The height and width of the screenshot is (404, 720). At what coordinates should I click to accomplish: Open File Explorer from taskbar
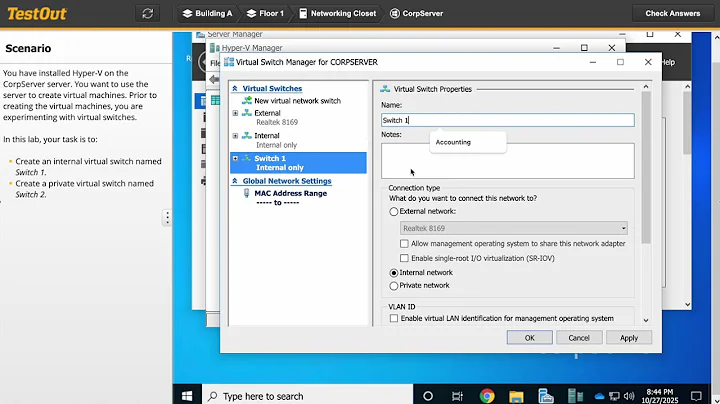click(516, 396)
